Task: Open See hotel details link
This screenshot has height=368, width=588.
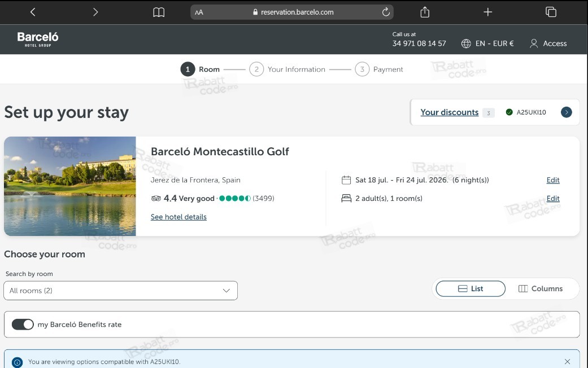Action: pos(178,217)
